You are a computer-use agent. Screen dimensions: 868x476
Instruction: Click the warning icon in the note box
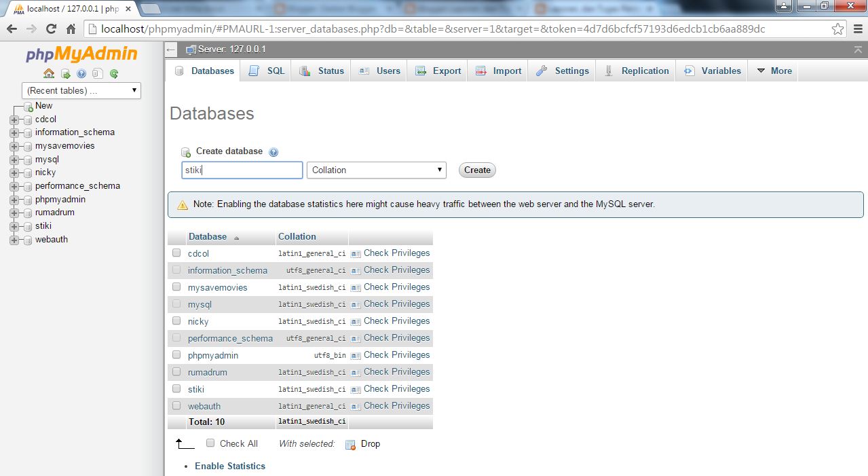coord(183,204)
